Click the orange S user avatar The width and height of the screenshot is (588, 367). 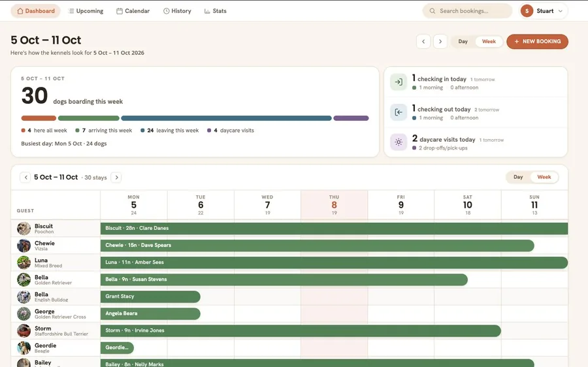click(527, 11)
